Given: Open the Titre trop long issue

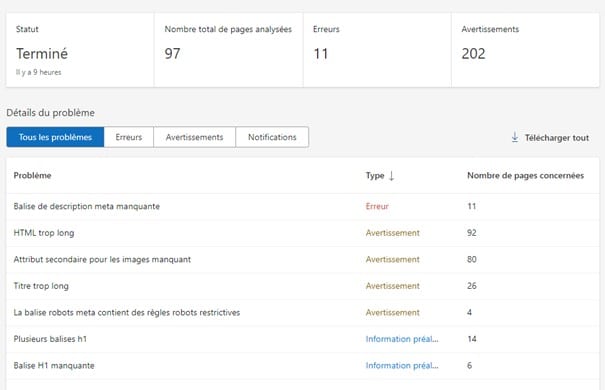Looking at the screenshot, I should point(303,286).
